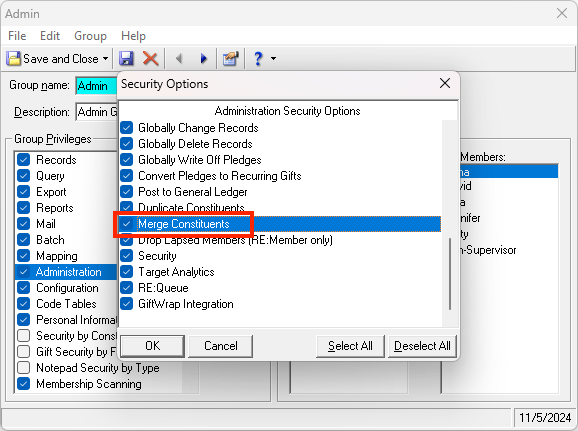Open the properties toolbar icon
Viewport: 578px width, 431px height.
pyautogui.click(x=230, y=58)
